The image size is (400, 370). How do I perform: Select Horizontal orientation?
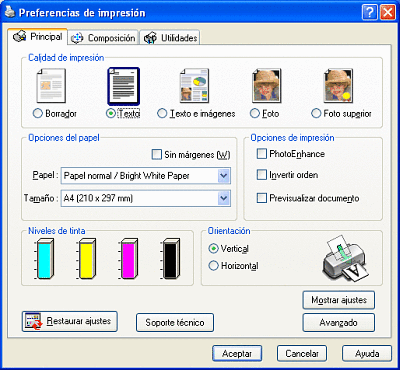coord(213,266)
